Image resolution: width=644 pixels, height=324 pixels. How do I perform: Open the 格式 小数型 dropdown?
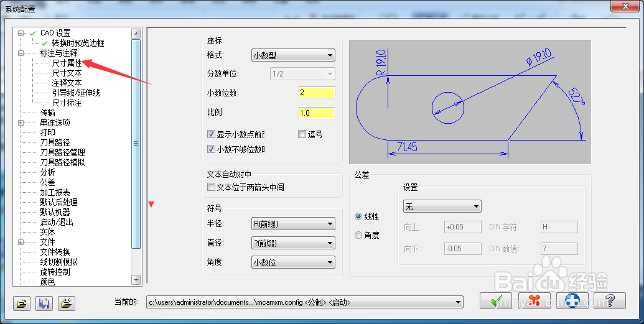tap(293, 55)
